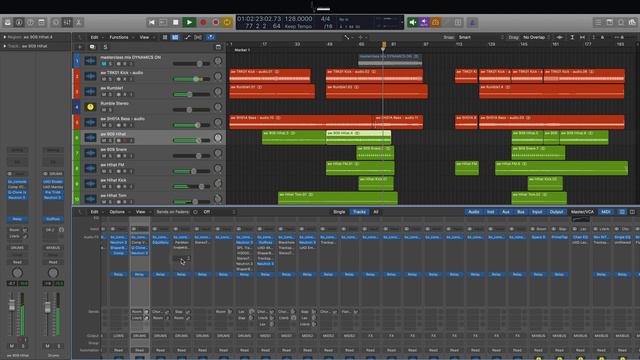Open the tracks area Functions menu
Screen dimensions: 640x360
(x=119, y=37)
